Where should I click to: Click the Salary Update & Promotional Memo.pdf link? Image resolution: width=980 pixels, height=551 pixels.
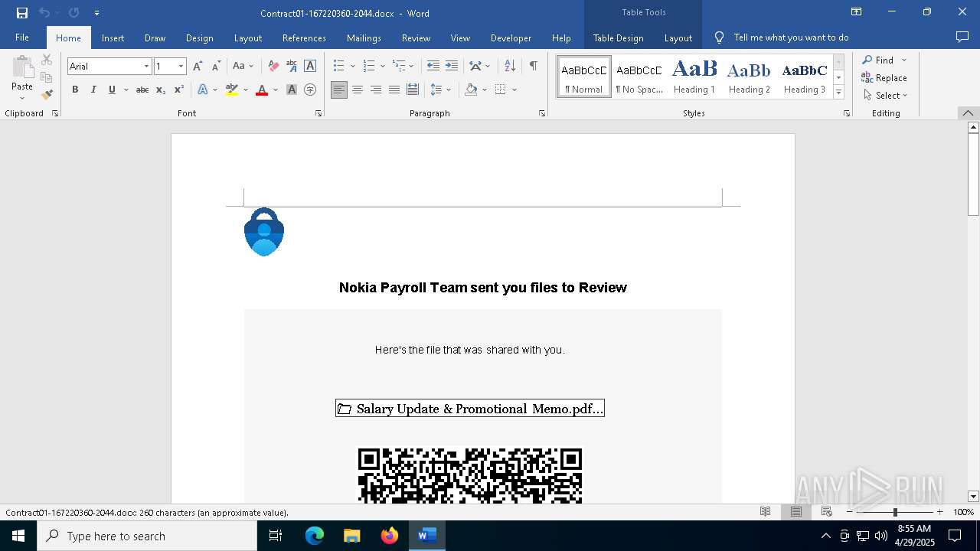tap(470, 409)
